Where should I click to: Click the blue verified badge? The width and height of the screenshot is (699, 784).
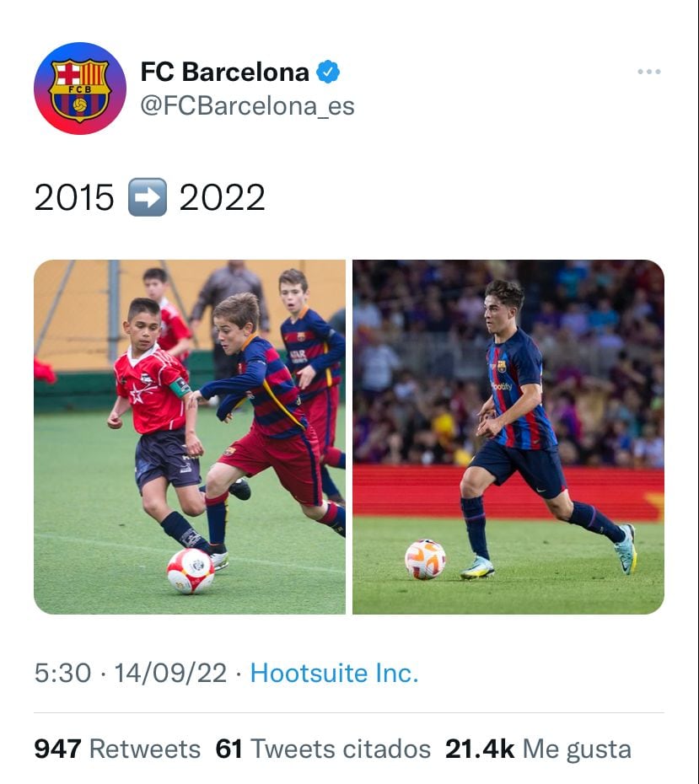click(x=328, y=72)
